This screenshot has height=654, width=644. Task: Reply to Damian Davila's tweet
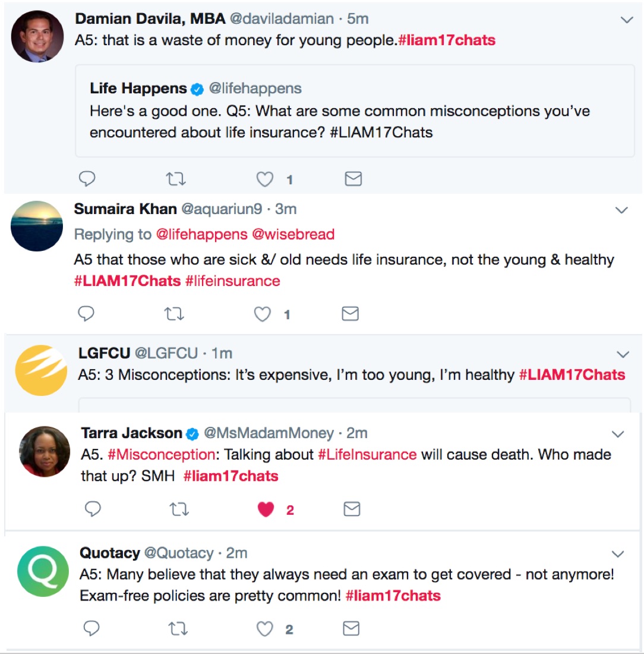87,178
